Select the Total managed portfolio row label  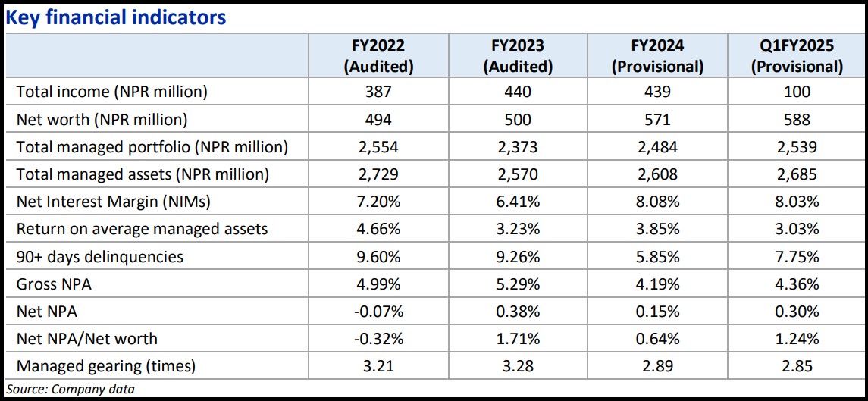pos(152,146)
